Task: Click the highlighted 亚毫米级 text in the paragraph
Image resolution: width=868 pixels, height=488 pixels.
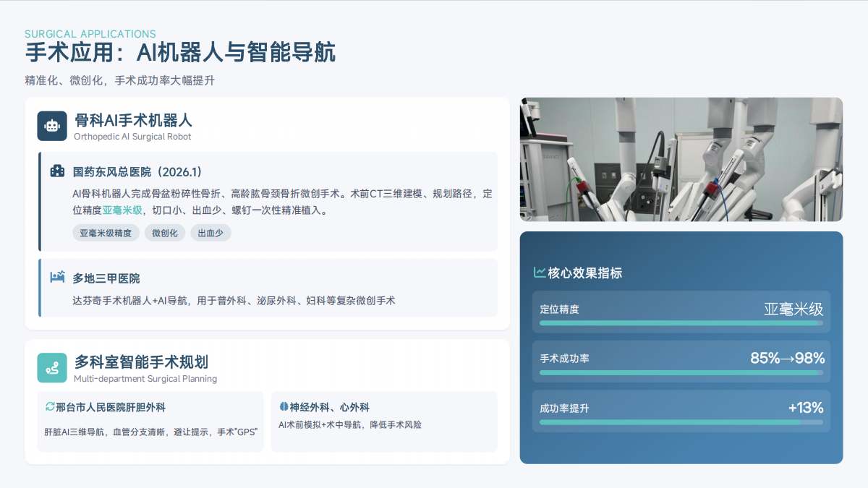Action: [x=122, y=211]
